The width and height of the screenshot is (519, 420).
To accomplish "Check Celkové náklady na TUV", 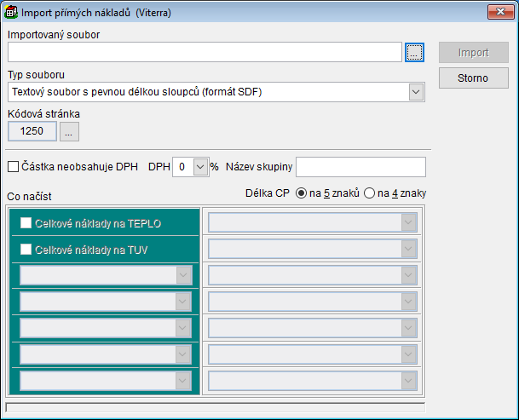I will [26, 250].
